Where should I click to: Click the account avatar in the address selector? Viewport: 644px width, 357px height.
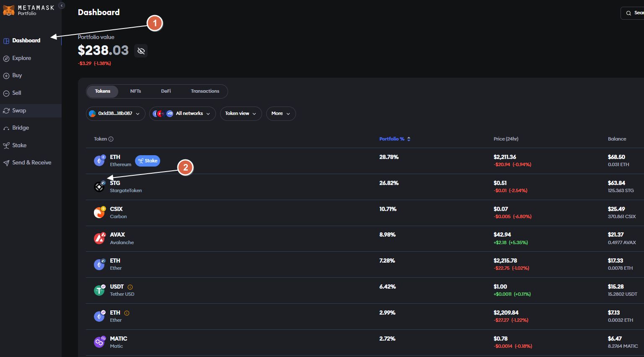(x=92, y=114)
